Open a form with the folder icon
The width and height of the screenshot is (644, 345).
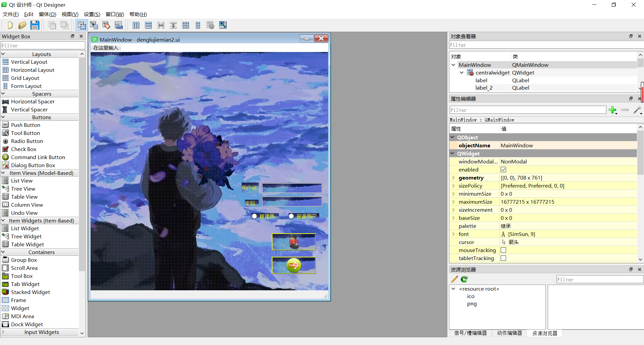point(22,25)
